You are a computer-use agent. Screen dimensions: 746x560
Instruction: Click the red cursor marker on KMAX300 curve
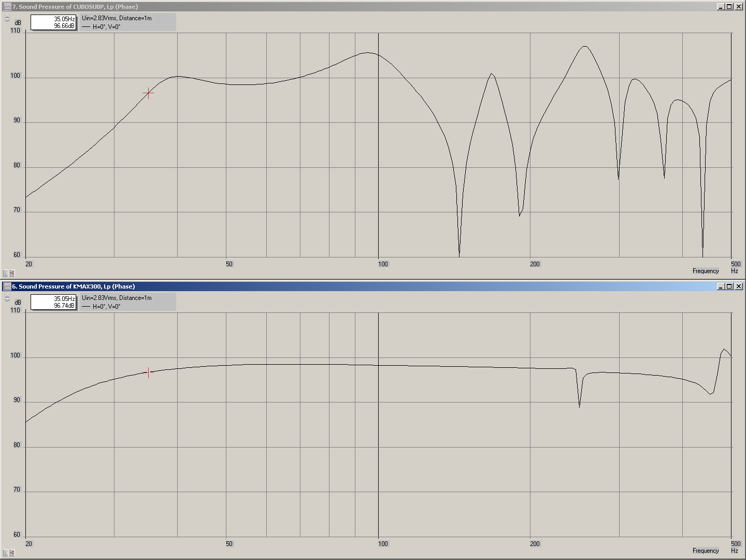coord(148,372)
